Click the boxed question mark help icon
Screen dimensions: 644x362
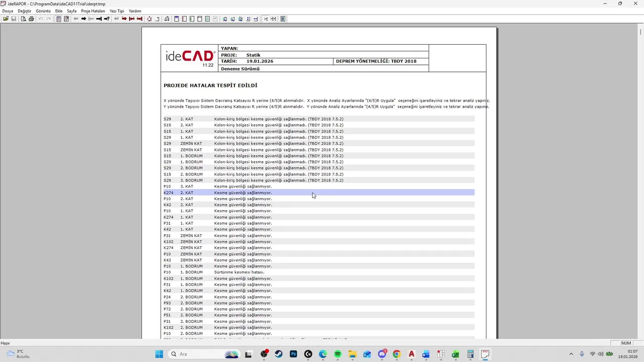click(66, 19)
